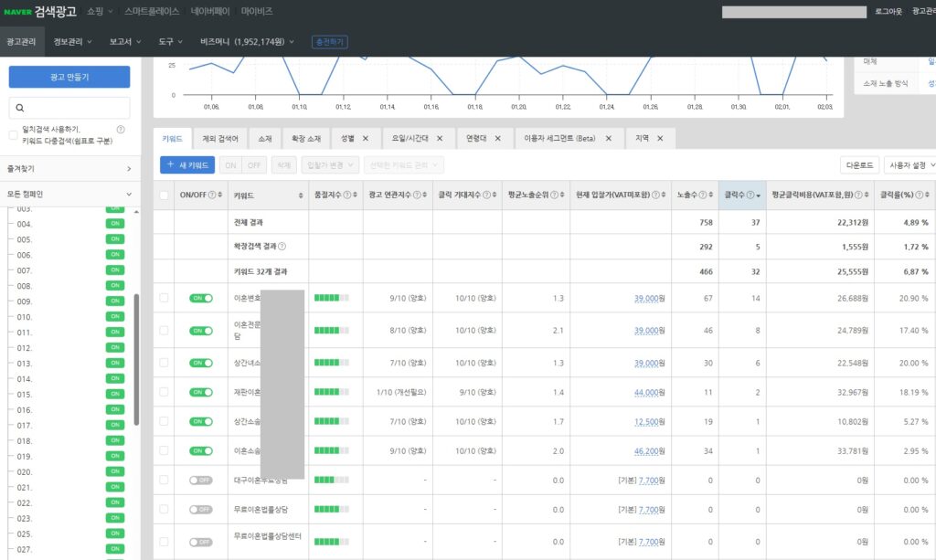This screenshot has width=936, height=560.
Task: Open the 사용자 설정 dropdown
Action: tap(910, 165)
